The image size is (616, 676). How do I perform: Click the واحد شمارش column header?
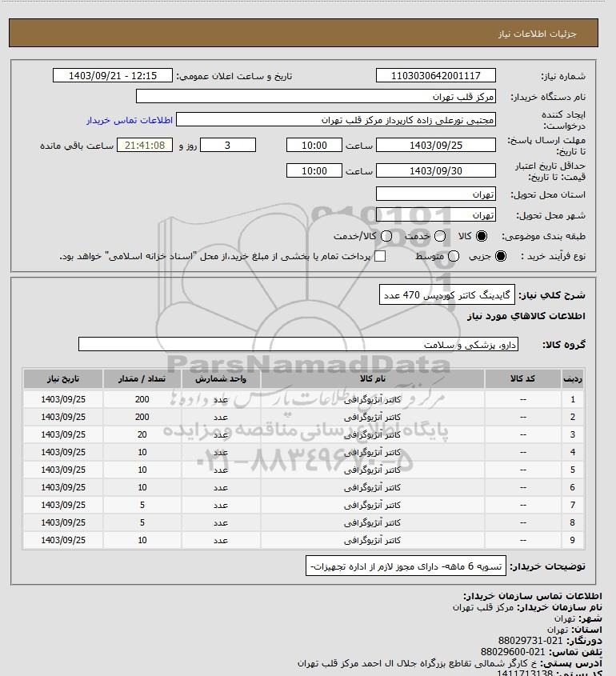coord(221,378)
